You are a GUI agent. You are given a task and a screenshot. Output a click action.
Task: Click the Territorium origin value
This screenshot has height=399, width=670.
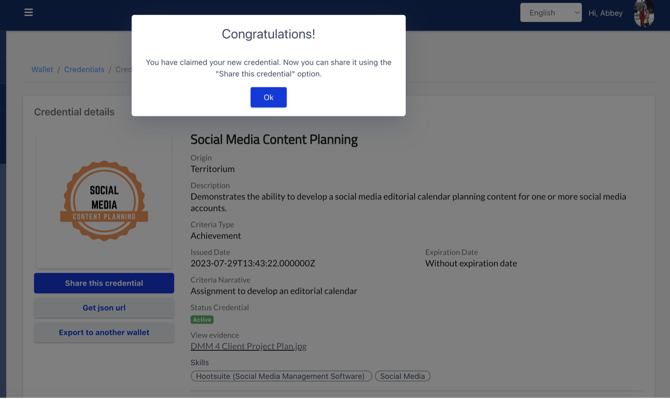[212, 169]
